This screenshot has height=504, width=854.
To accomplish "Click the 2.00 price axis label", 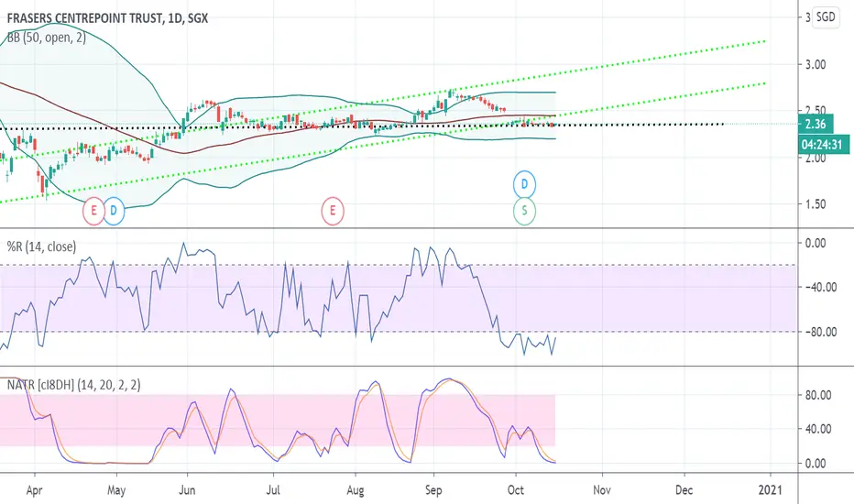I will [816, 159].
